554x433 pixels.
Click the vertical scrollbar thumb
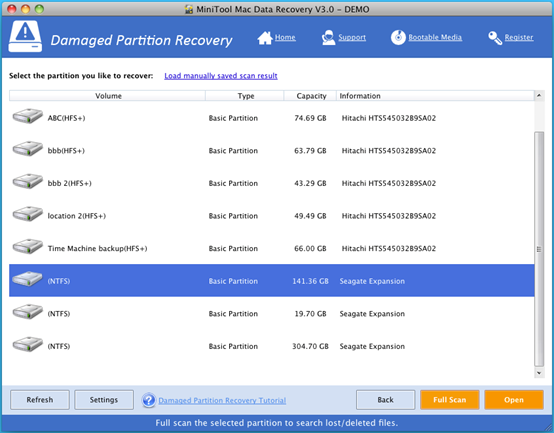539,249
